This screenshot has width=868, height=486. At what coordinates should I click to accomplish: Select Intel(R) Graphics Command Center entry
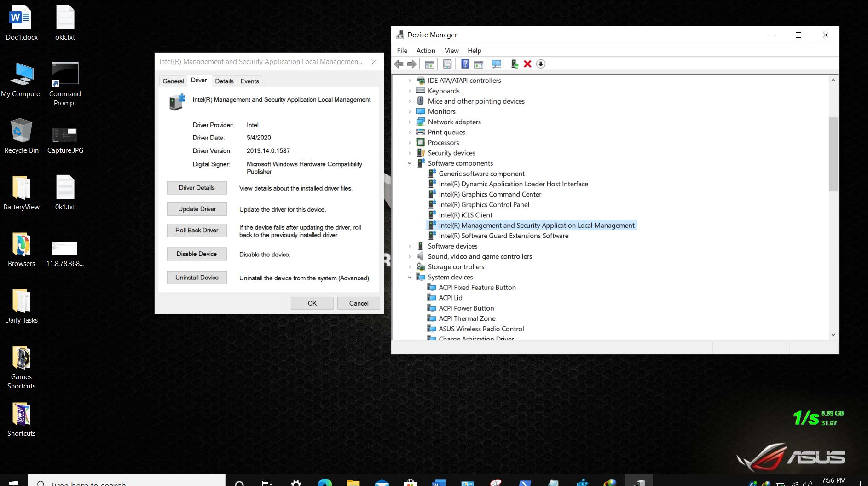490,194
